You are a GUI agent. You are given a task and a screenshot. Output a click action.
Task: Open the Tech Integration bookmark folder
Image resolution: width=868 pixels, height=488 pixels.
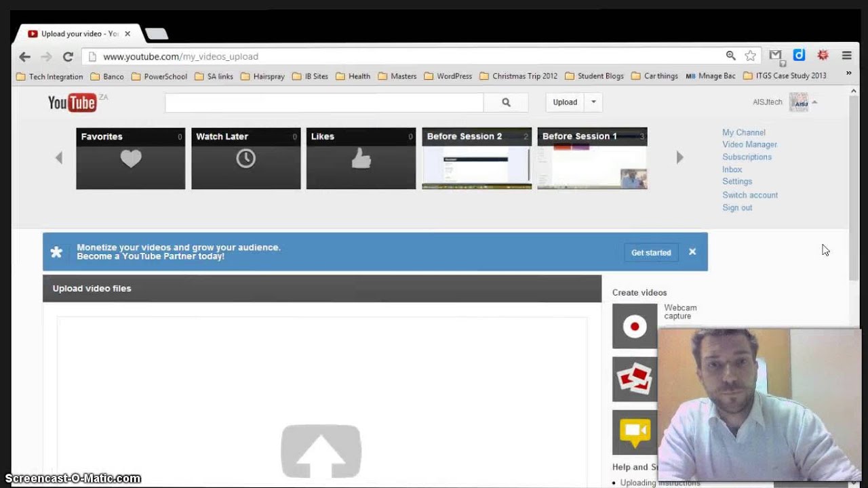pos(50,77)
